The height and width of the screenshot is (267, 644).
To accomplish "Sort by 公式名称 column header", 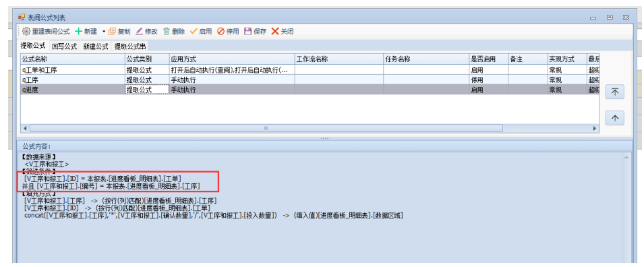I will click(73, 59).
